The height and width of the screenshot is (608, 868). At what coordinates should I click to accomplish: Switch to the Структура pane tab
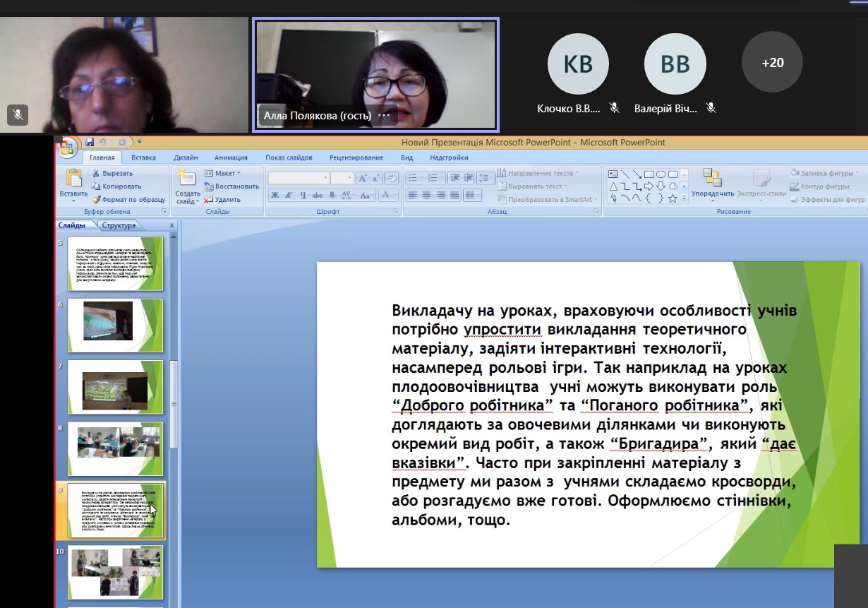pos(118,226)
